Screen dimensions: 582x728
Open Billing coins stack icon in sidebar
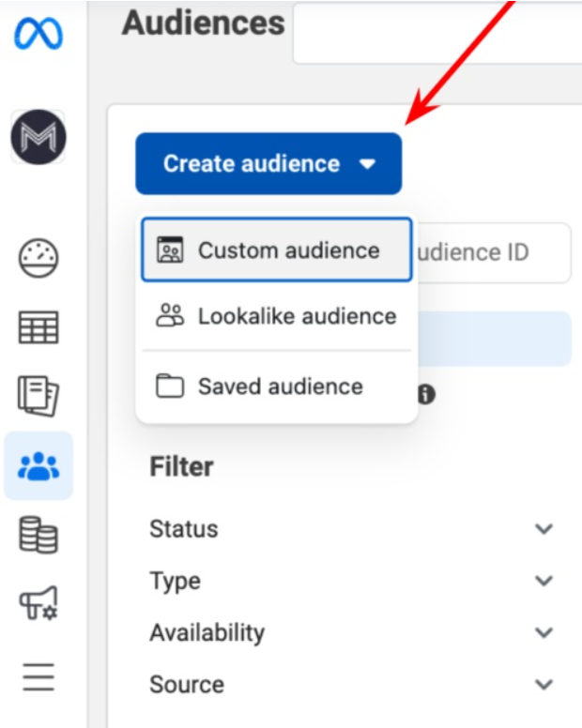pos(38,535)
